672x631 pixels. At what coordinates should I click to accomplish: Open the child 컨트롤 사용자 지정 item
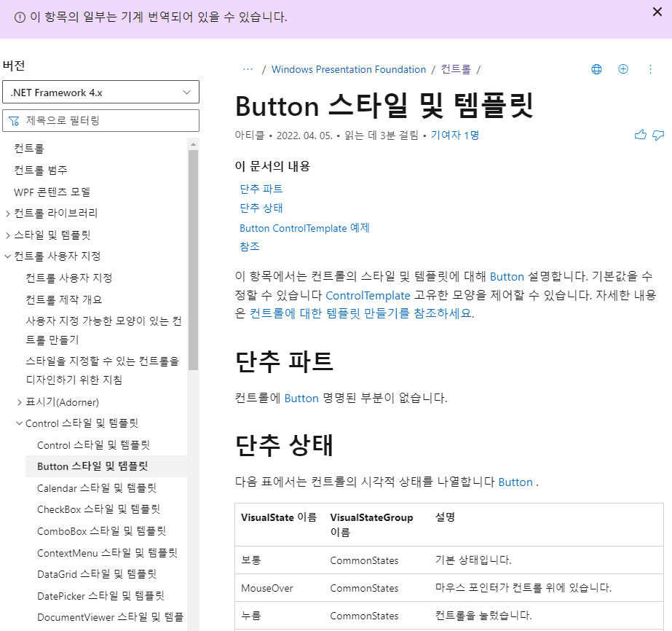point(69,278)
